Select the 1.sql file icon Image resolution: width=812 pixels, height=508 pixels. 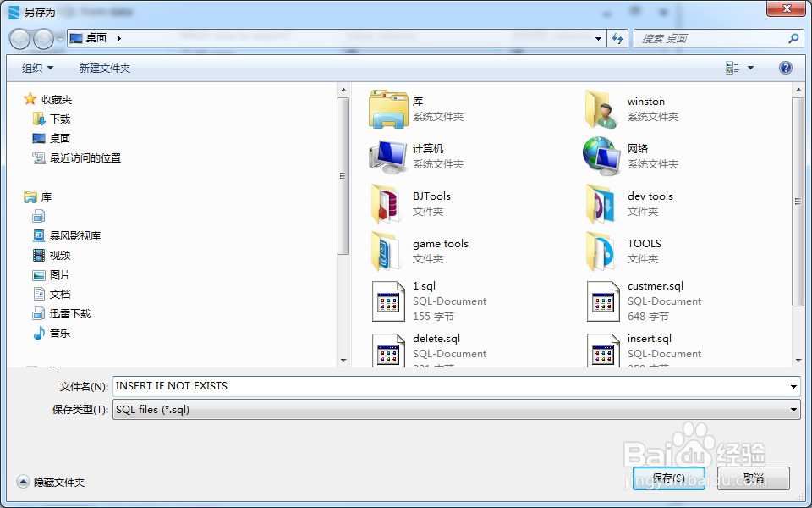pyautogui.click(x=388, y=301)
